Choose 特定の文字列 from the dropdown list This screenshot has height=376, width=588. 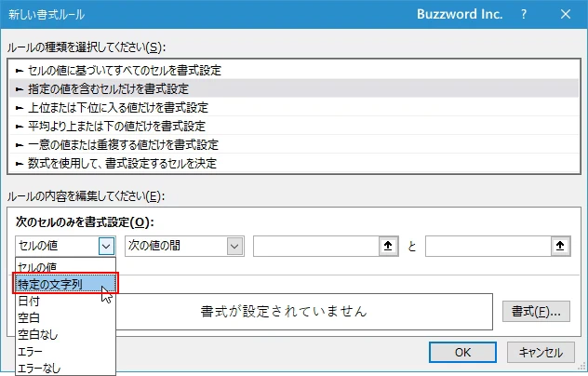pyautogui.click(x=65, y=284)
